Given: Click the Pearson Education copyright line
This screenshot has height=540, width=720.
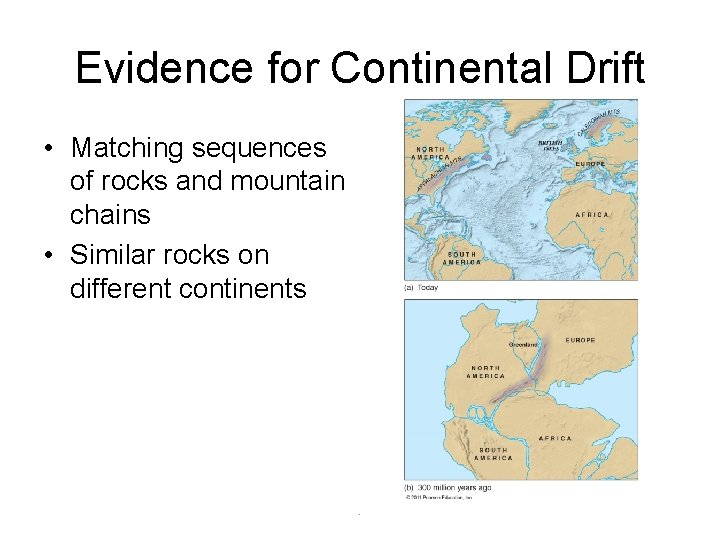Looking at the screenshot, I should [439, 497].
